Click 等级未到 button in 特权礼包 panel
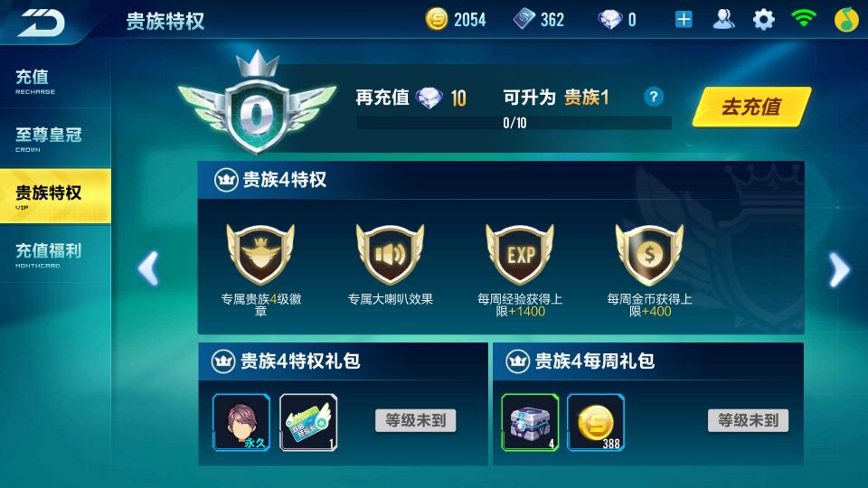The width and height of the screenshot is (868, 488). [416, 420]
